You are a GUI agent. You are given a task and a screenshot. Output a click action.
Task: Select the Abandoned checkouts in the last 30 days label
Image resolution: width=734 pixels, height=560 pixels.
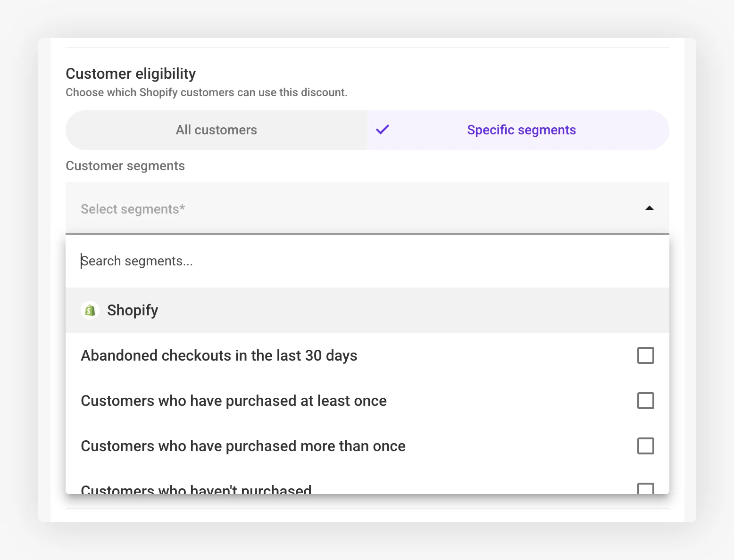(219, 355)
